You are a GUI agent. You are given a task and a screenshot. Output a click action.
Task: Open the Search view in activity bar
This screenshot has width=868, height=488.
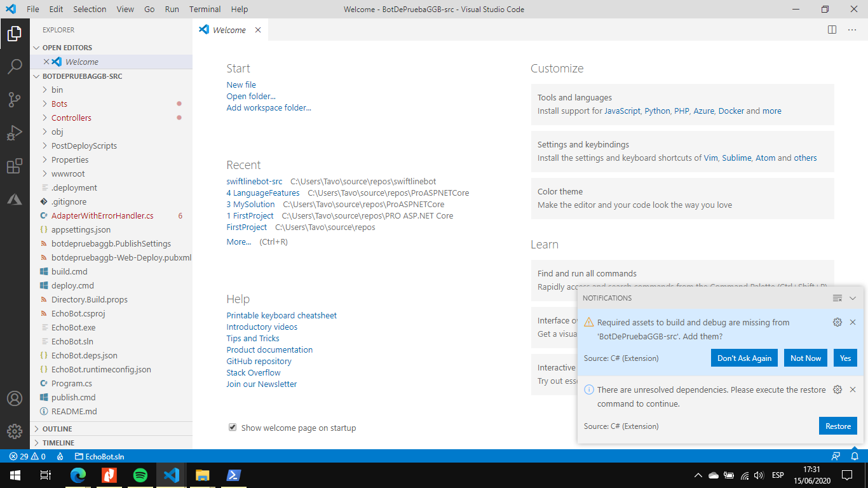pyautogui.click(x=15, y=67)
